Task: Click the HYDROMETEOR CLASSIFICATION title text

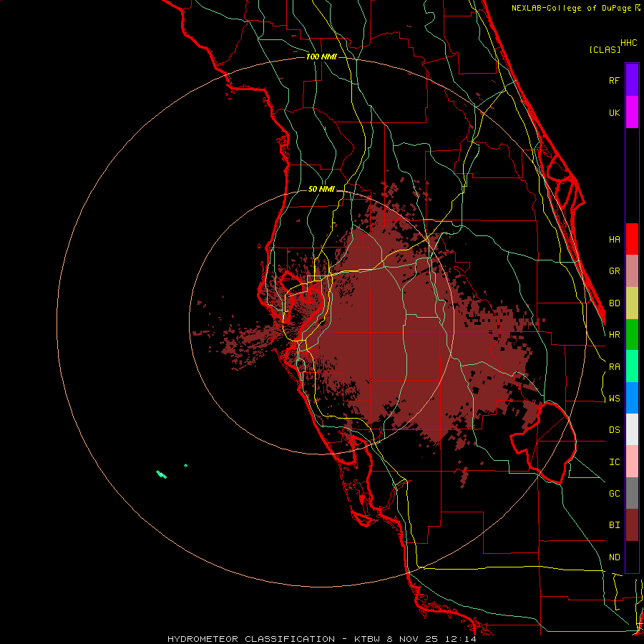Action: click(x=251, y=639)
